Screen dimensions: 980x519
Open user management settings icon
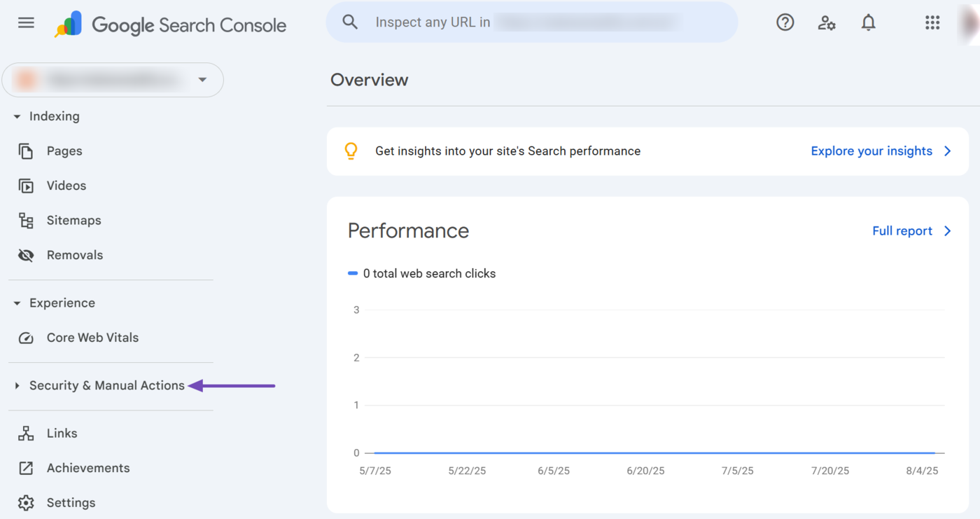coord(827,23)
